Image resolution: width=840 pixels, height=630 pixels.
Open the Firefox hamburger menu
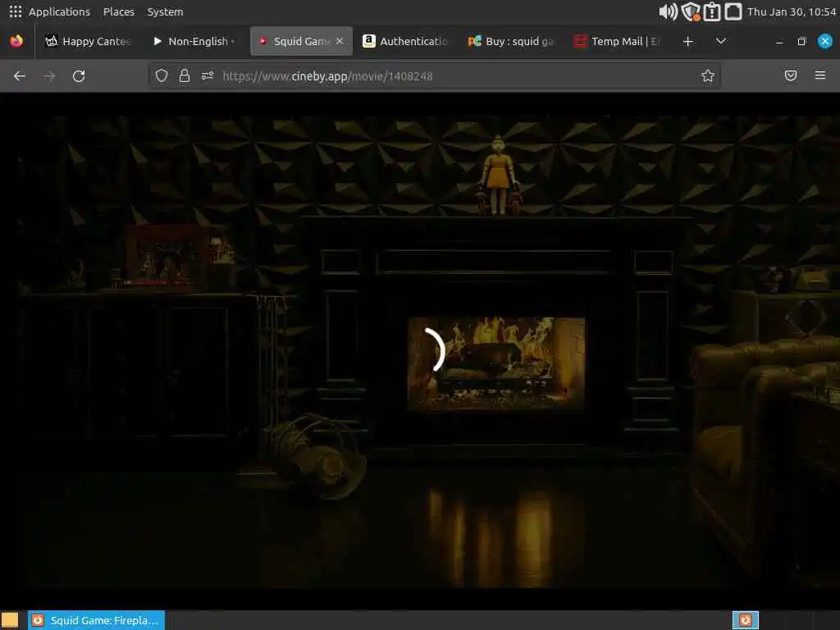point(820,76)
